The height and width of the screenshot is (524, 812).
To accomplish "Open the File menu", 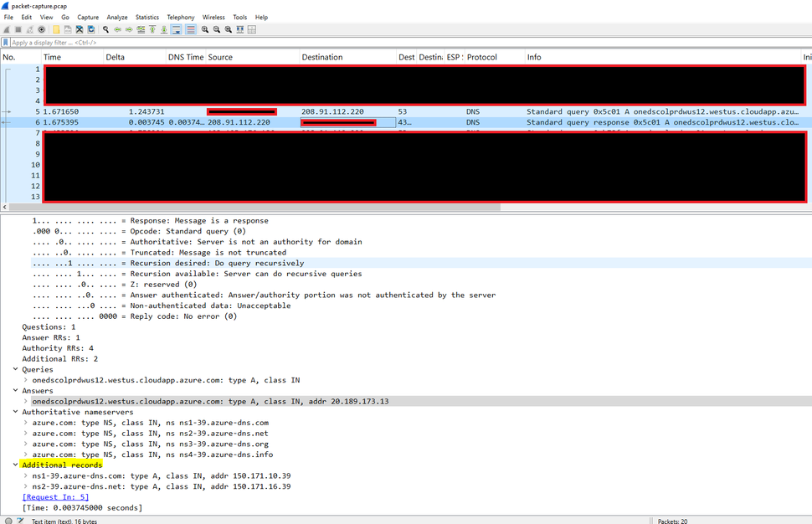I will pos(9,17).
